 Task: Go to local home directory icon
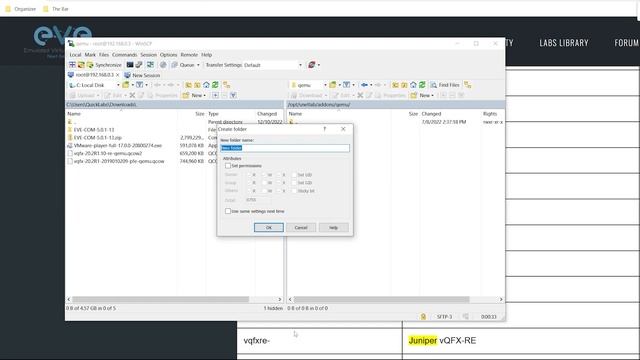point(206,85)
